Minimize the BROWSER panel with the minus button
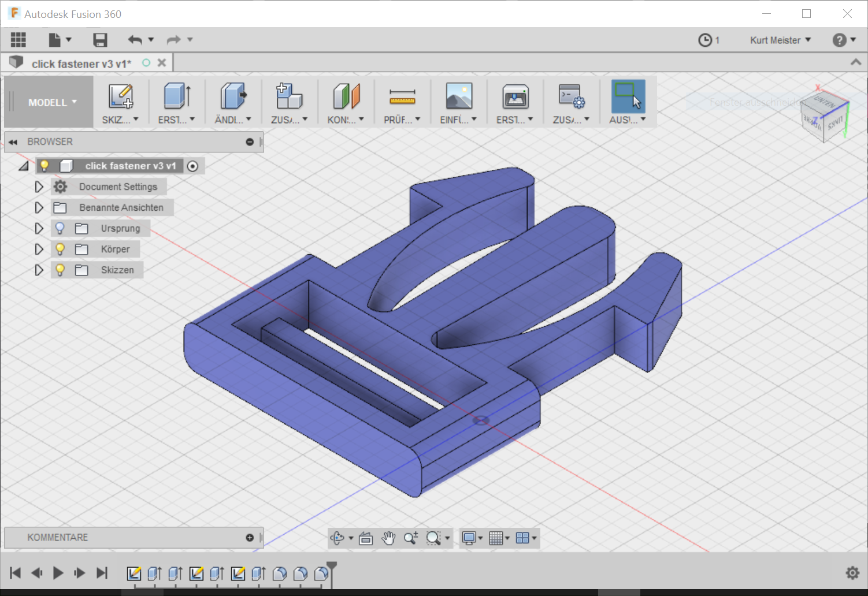 (x=250, y=142)
